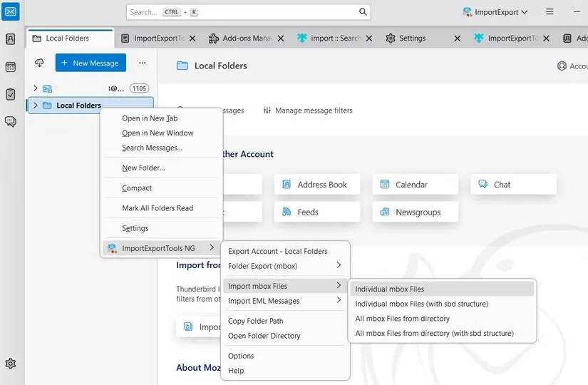Expand ImportExportTools NG submenu arrow
The width and height of the screenshot is (588, 385).
(212, 247)
